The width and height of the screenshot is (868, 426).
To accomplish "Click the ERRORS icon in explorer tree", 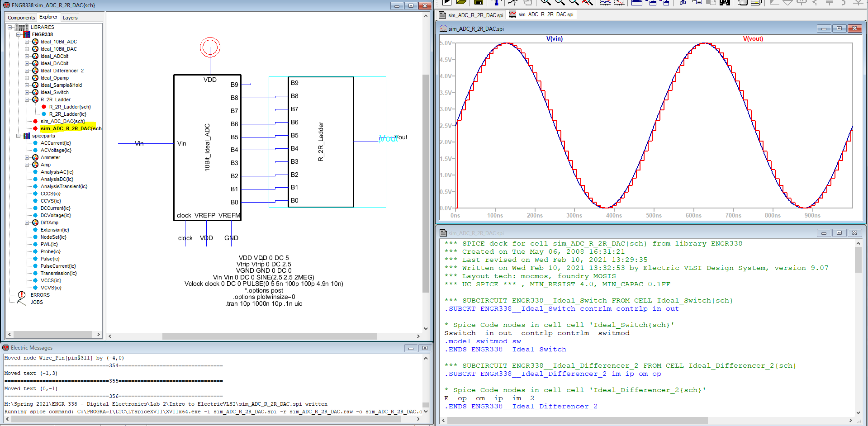I will (x=21, y=295).
